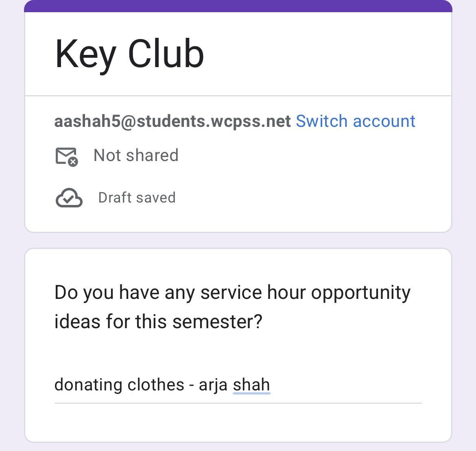Click the "Do you have any service hour" question line

click(x=159, y=292)
